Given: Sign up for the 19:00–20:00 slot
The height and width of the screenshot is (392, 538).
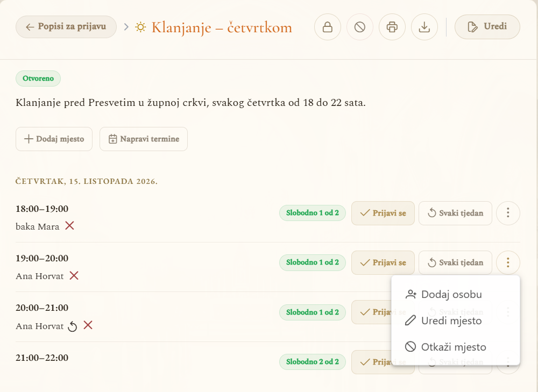Looking at the screenshot, I should pyautogui.click(x=383, y=263).
